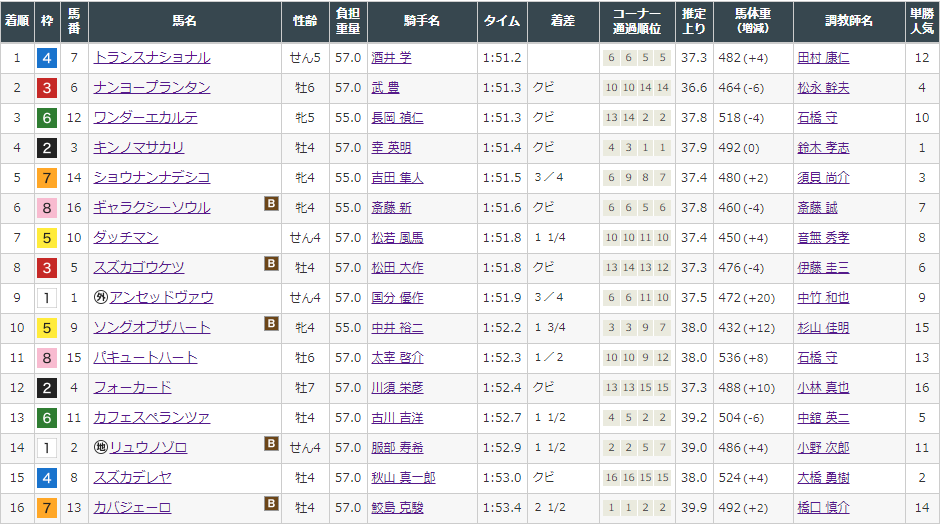Open trainer link 伊藤 圭三
Image resolution: width=942 pixels, height=526 pixels.
point(823,268)
